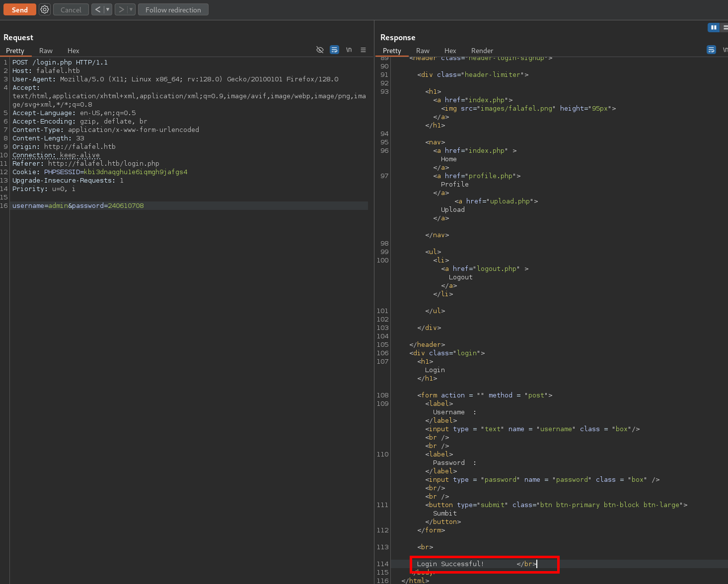The width and height of the screenshot is (728, 584).
Task: Open the Send options gear icon
Action: [45, 9]
